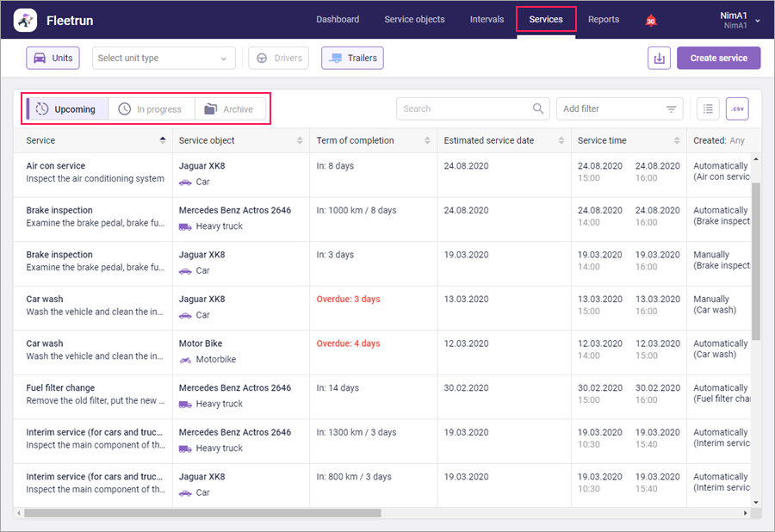Open the notifications bell icon
Viewport: 775px width, 532px height.
click(x=651, y=21)
